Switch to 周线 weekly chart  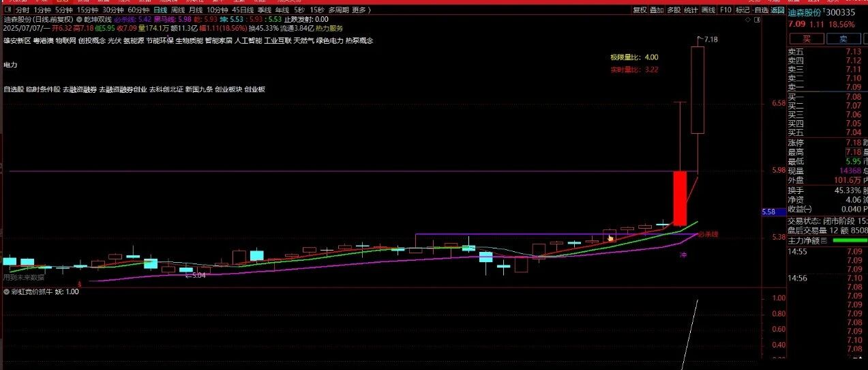point(178,10)
